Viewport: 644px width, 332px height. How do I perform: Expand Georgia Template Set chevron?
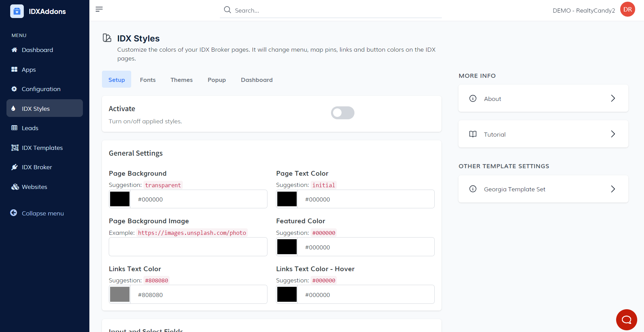[613, 189]
